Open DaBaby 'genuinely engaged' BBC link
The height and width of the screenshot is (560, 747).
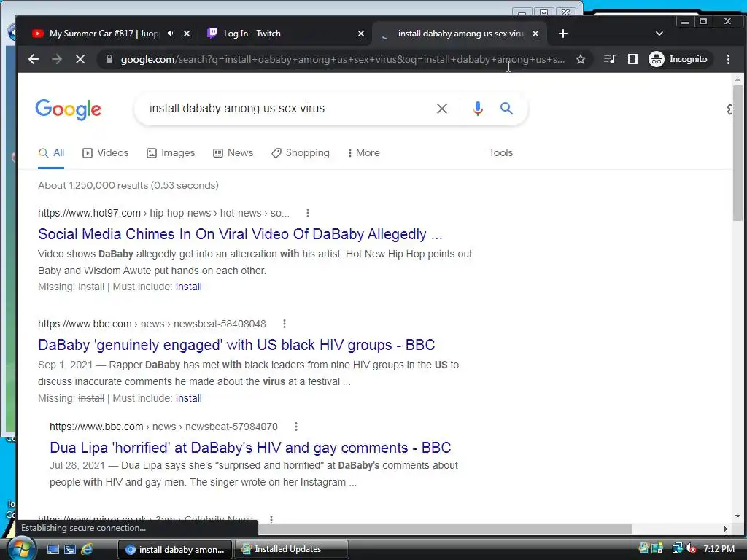pyautogui.click(x=236, y=345)
